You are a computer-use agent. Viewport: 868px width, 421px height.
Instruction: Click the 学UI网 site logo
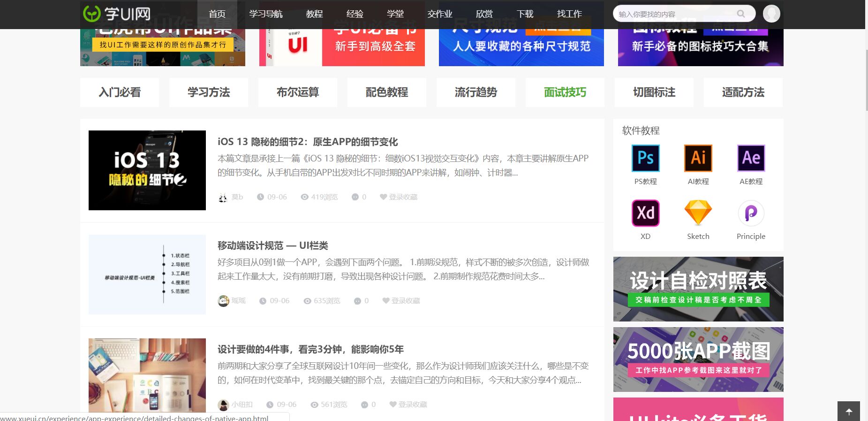[117, 14]
